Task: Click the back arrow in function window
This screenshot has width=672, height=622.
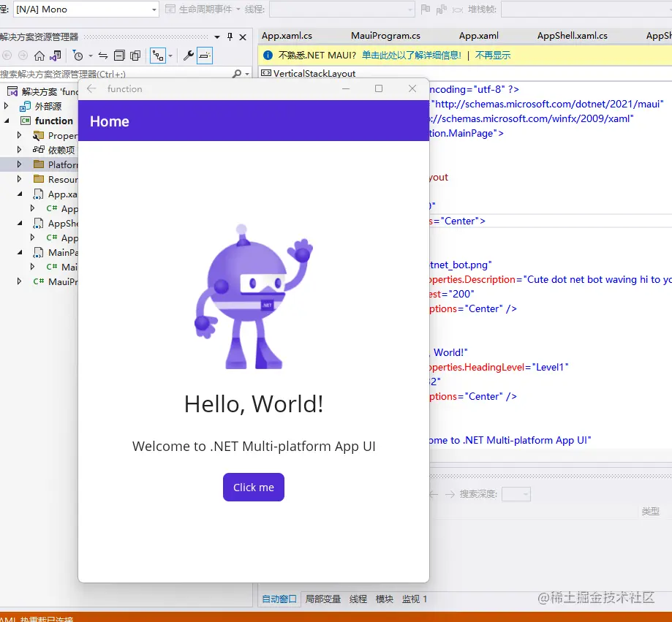Action: coord(91,88)
